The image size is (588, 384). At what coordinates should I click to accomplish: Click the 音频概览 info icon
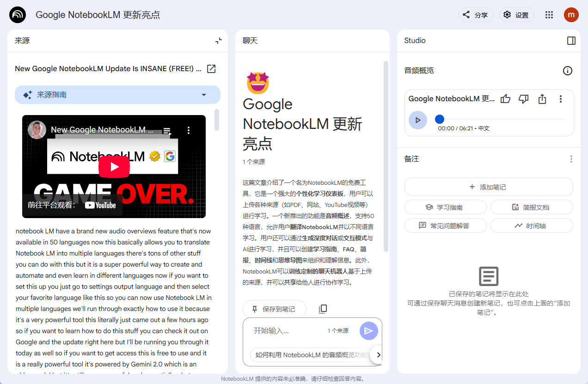click(x=568, y=71)
